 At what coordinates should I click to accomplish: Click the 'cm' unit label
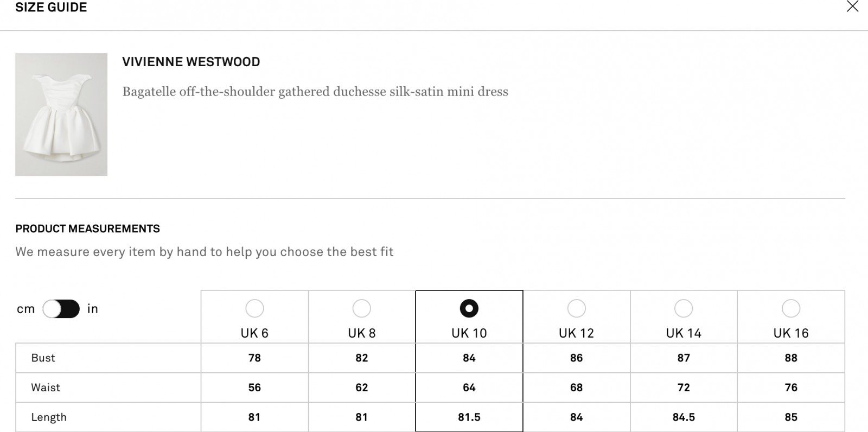pyautogui.click(x=25, y=309)
